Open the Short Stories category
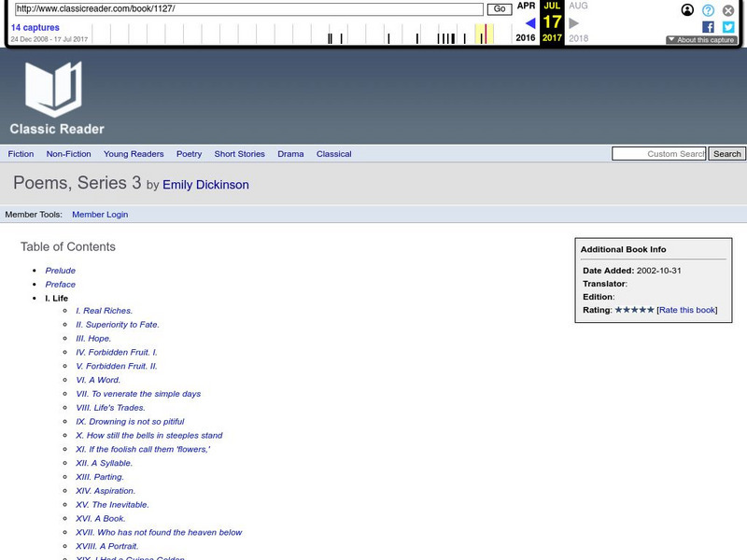Screen dimensions: 747x560 [240, 154]
